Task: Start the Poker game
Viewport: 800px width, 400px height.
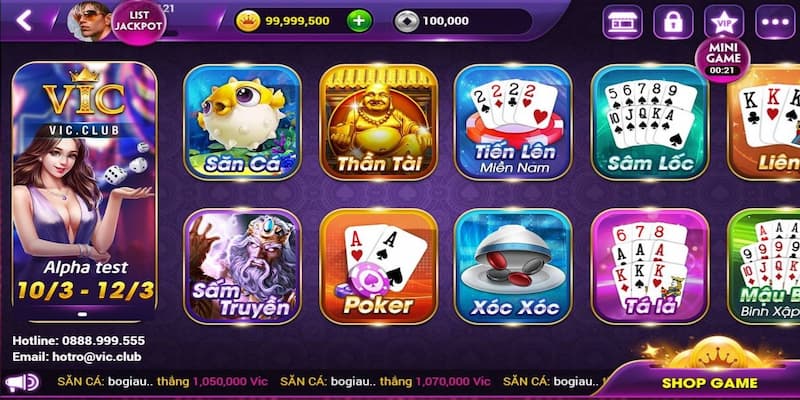Action: pos(379,266)
